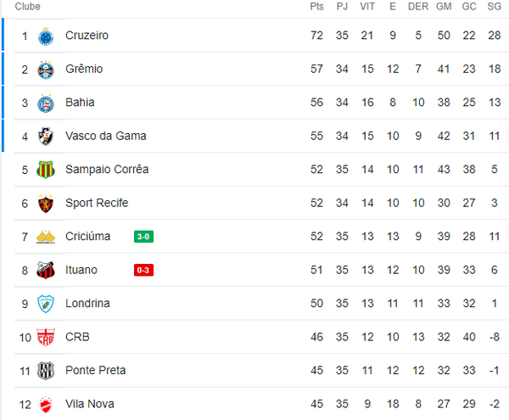Click the Bahia club crest icon
Viewport: 509px width, 420px height.
[46, 103]
